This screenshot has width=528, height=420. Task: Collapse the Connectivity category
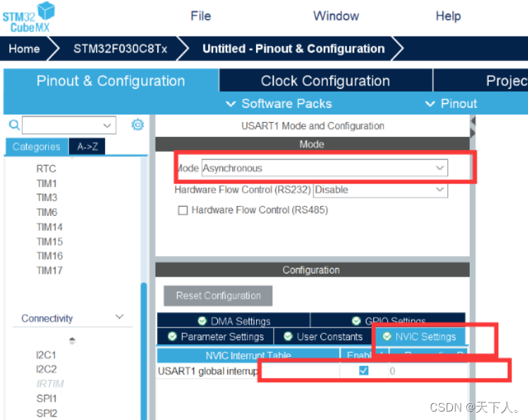(x=119, y=317)
